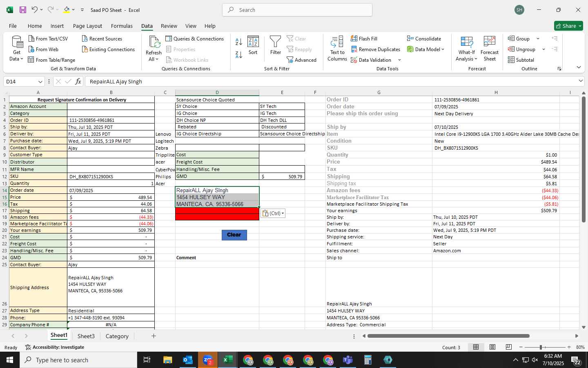Open the Review tab
The width and height of the screenshot is (588, 368).
point(169,26)
